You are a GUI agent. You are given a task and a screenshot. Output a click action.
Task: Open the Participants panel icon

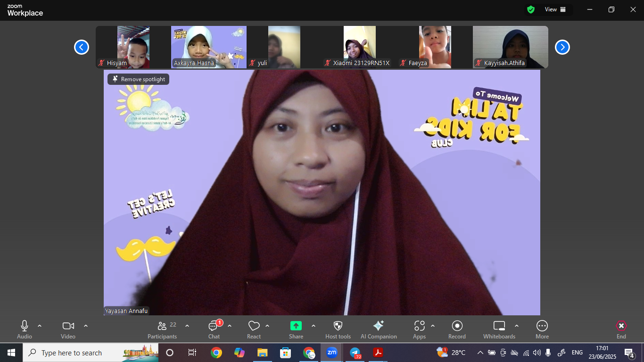[x=162, y=326]
